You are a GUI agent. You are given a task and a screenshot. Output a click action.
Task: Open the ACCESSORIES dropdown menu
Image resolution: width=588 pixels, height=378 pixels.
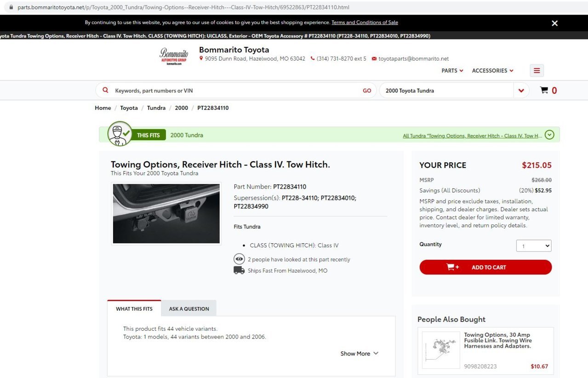click(x=493, y=70)
